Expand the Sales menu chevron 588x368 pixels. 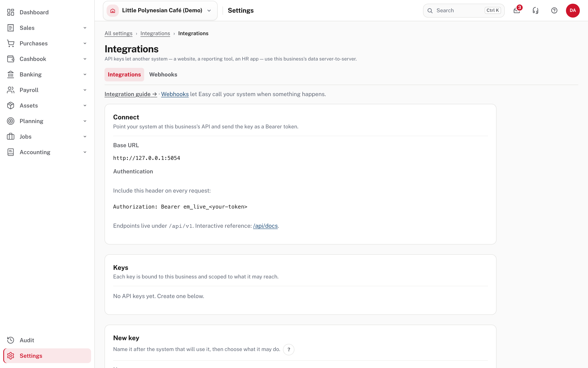(x=85, y=28)
